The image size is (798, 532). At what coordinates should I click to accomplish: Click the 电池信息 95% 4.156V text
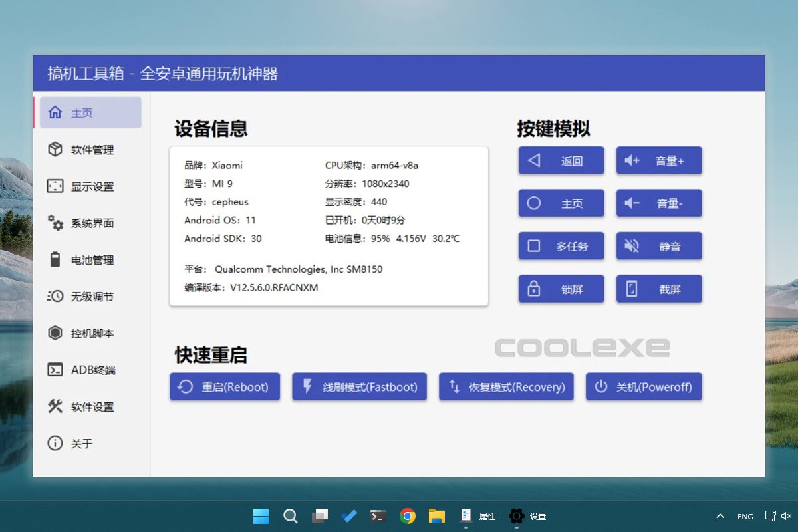tap(392, 239)
